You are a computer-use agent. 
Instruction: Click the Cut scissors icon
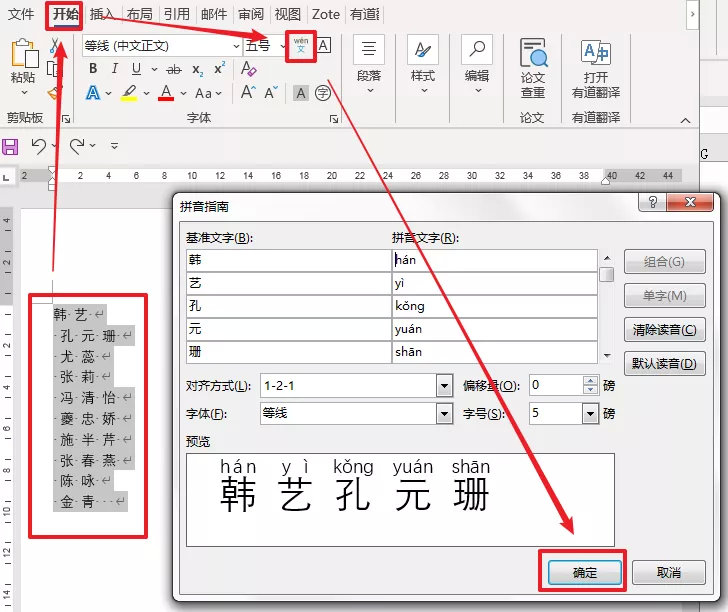[55, 46]
